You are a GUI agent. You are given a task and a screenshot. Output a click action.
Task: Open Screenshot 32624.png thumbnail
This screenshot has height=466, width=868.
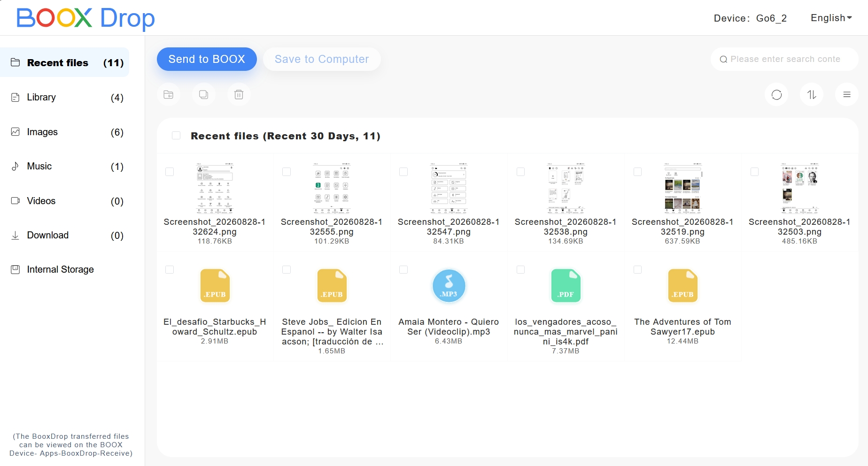pos(215,188)
